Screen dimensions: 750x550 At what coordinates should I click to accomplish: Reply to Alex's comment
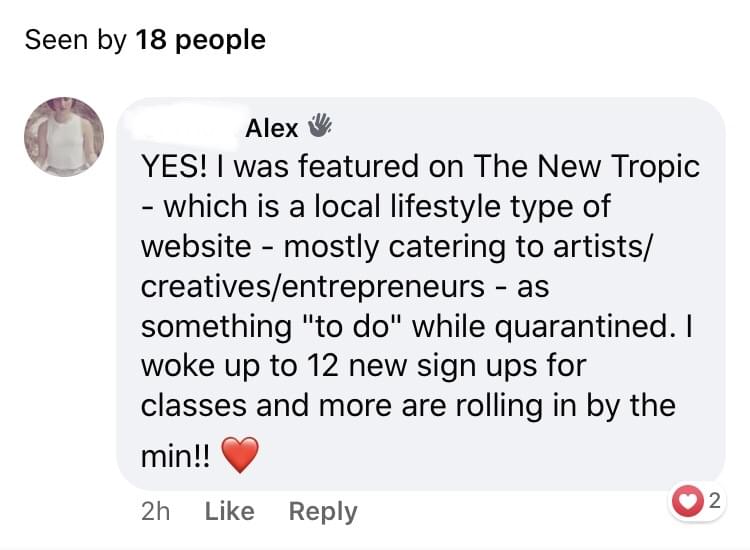pyautogui.click(x=322, y=511)
